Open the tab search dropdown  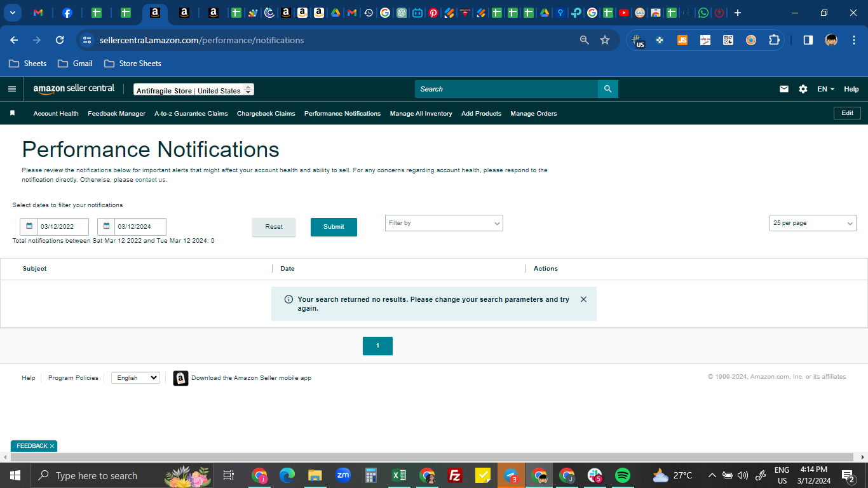click(x=12, y=13)
